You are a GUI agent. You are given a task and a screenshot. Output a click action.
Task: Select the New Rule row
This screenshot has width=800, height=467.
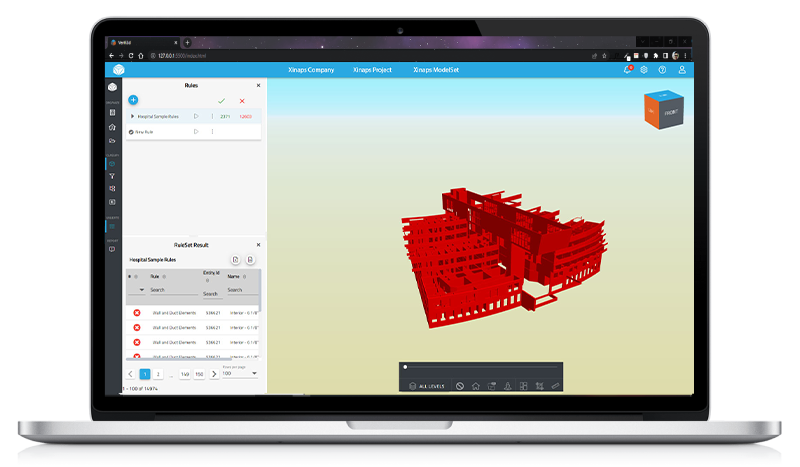click(x=193, y=132)
